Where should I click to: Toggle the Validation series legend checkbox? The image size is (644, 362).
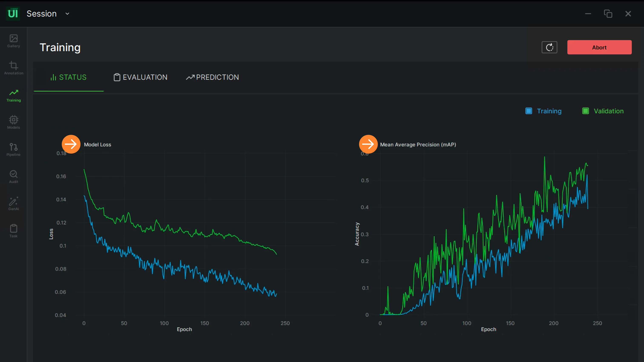click(x=585, y=111)
